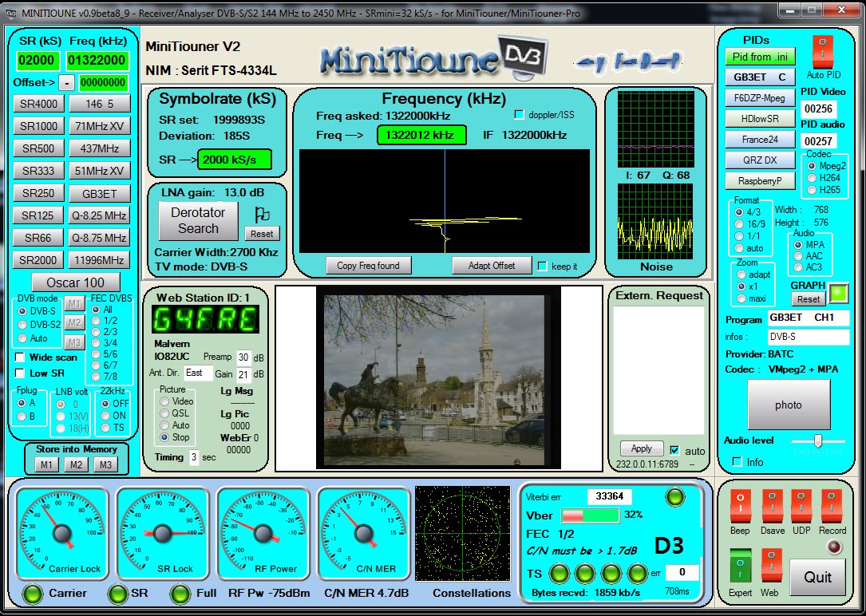Click the Constellations plot

(462, 533)
